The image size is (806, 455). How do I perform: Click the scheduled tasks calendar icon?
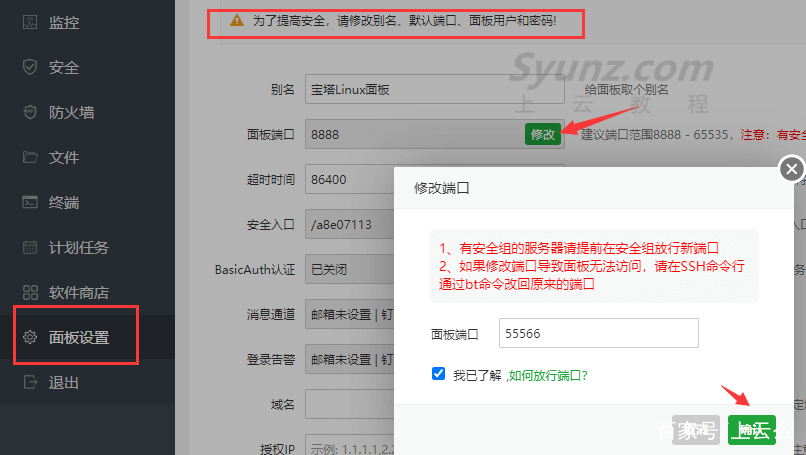coord(30,247)
